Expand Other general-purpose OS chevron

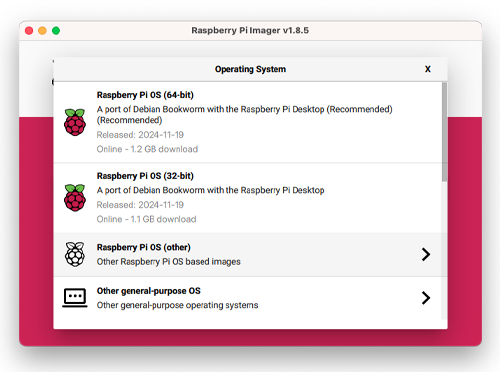point(426,298)
